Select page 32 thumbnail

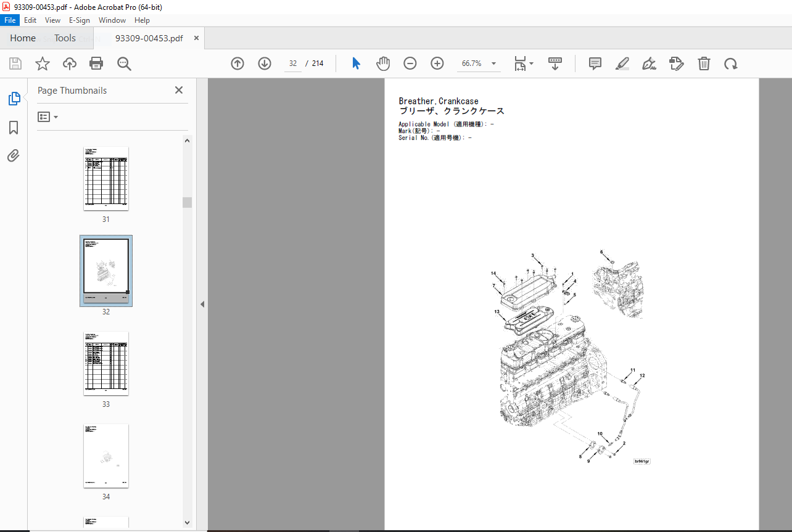[106, 271]
